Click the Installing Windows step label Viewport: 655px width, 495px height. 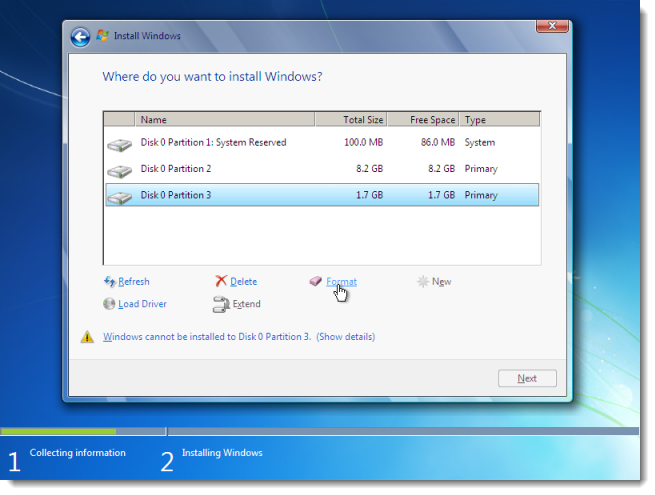(x=222, y=453)
